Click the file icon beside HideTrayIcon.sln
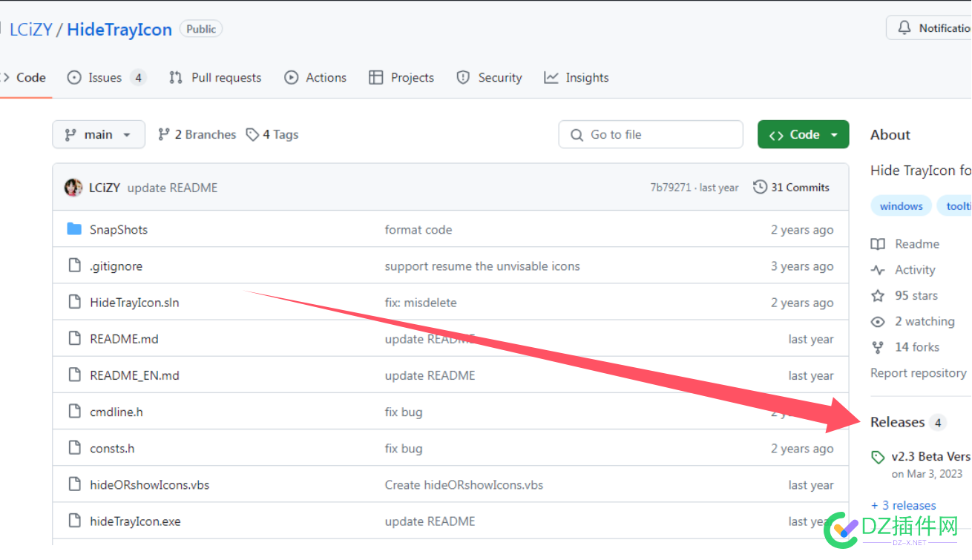 tap(74, 302)
